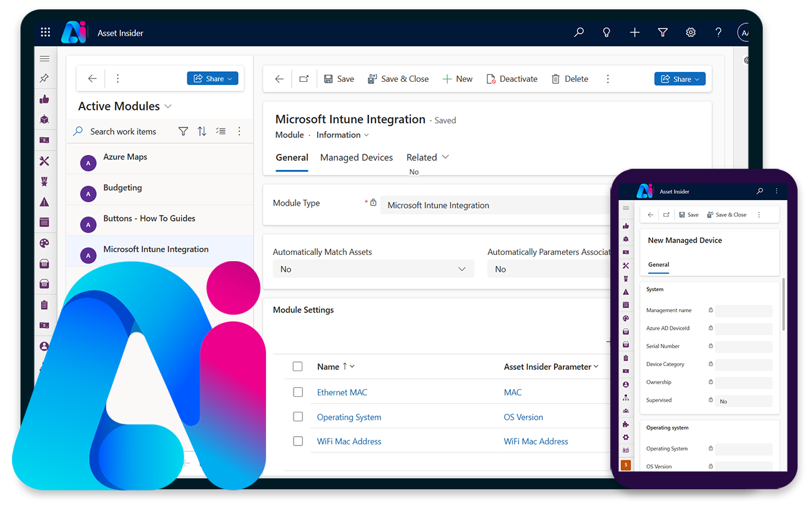Open the Automatically Match Assets dropdown
This screenshot has height=518, width=812.
[374, 269]
